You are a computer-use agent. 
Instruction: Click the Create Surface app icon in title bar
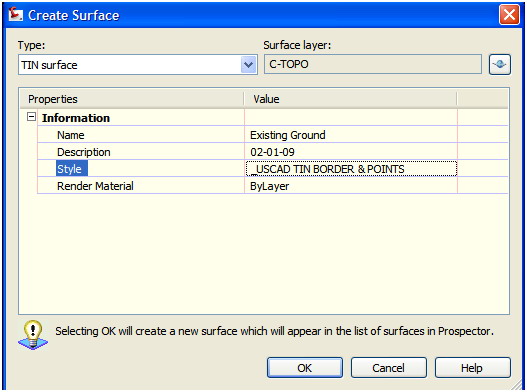(15, 15)
